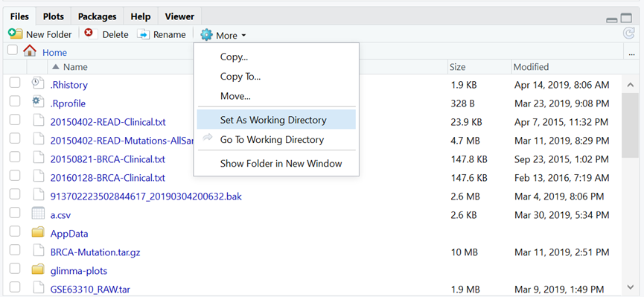Check the 20150821-BRCA-Clinical.txt checkbox
This screenshot has height=297, width=644.
(x=15, y=157)
